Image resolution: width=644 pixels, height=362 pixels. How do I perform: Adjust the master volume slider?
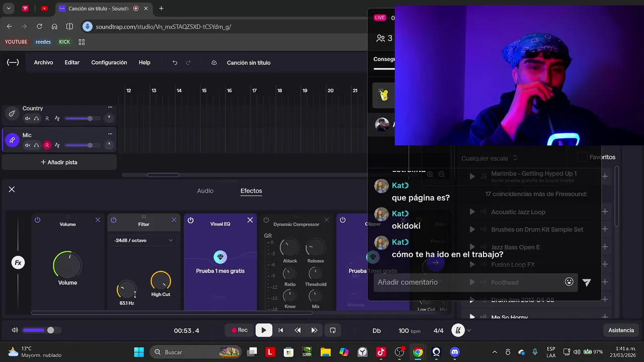point(42,330)
